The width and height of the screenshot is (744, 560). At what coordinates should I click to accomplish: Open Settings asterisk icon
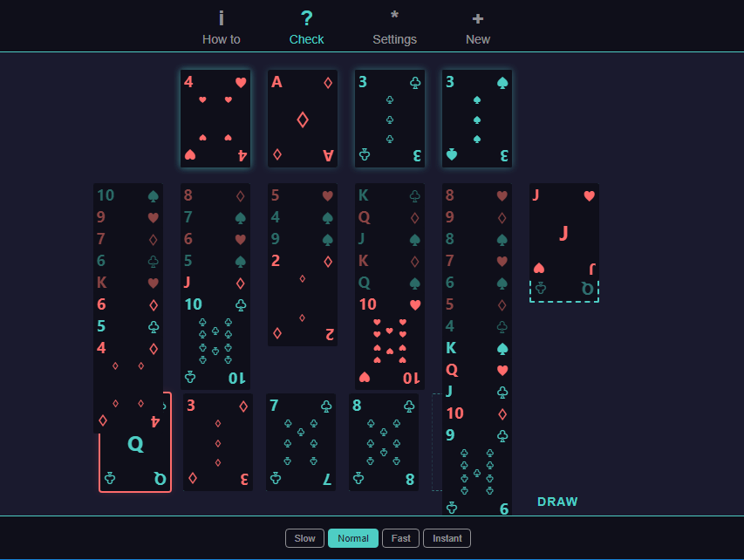point(394,16)
